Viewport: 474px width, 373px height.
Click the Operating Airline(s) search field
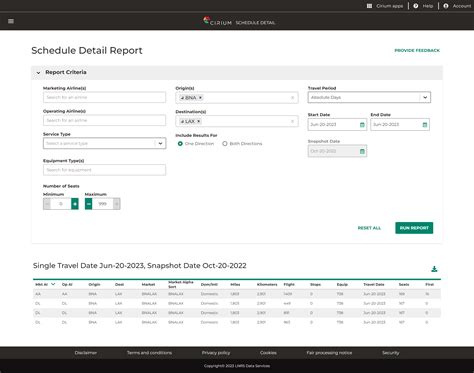click(x=104, y=120)
